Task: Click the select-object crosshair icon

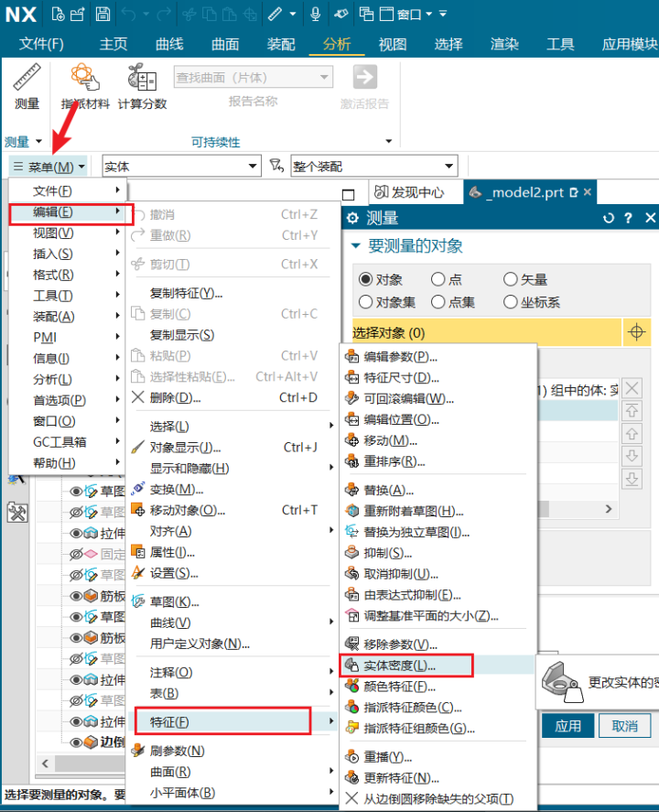Action: click(637, 332)
